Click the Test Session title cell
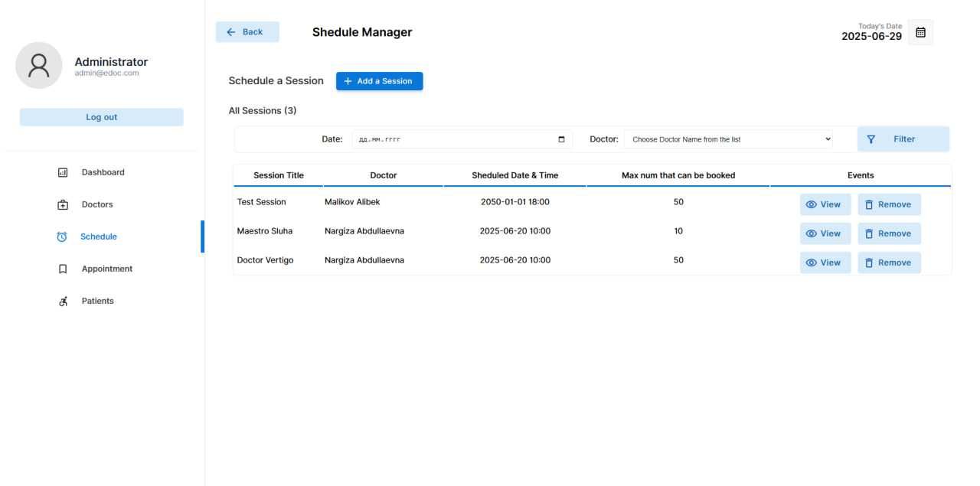The image size is (980, 486). [x=262, y=202]
